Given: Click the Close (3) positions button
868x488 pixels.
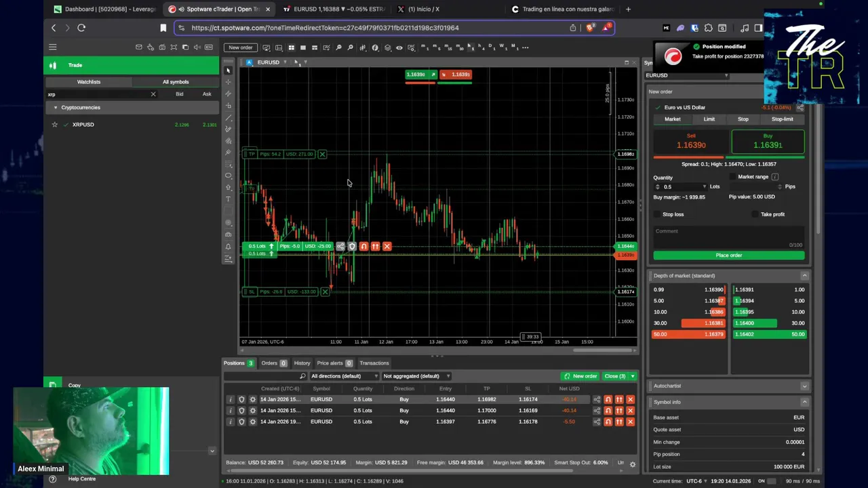Looking at the screenshot, I should (x=614, y=376).
